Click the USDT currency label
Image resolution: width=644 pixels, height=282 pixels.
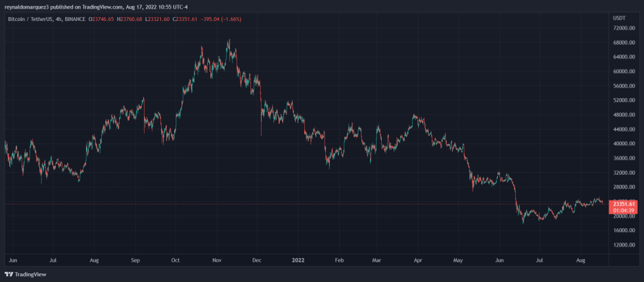(618, 18)
